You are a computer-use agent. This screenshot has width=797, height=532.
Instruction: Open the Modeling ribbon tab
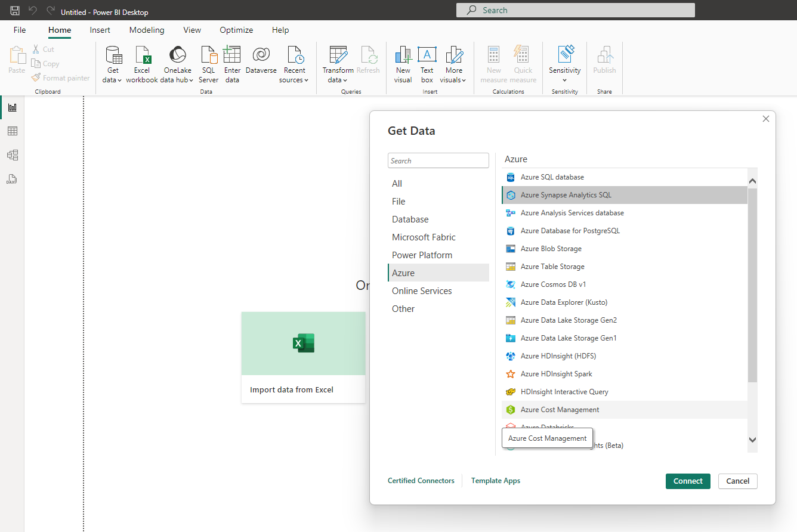point(147,30)
